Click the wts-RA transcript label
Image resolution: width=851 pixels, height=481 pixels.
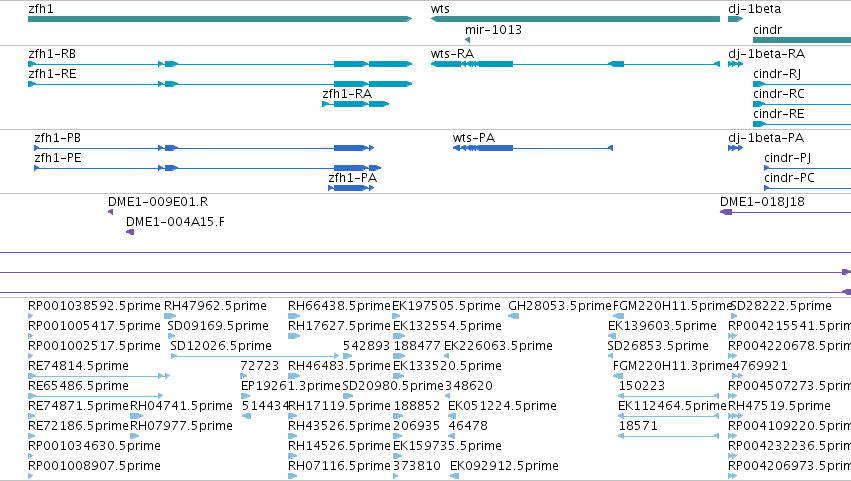[453, 54]
